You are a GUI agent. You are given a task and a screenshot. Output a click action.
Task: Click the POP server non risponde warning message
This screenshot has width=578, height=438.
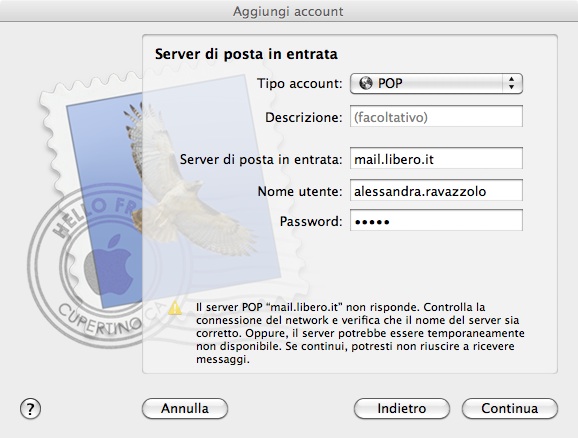[360, 333]
